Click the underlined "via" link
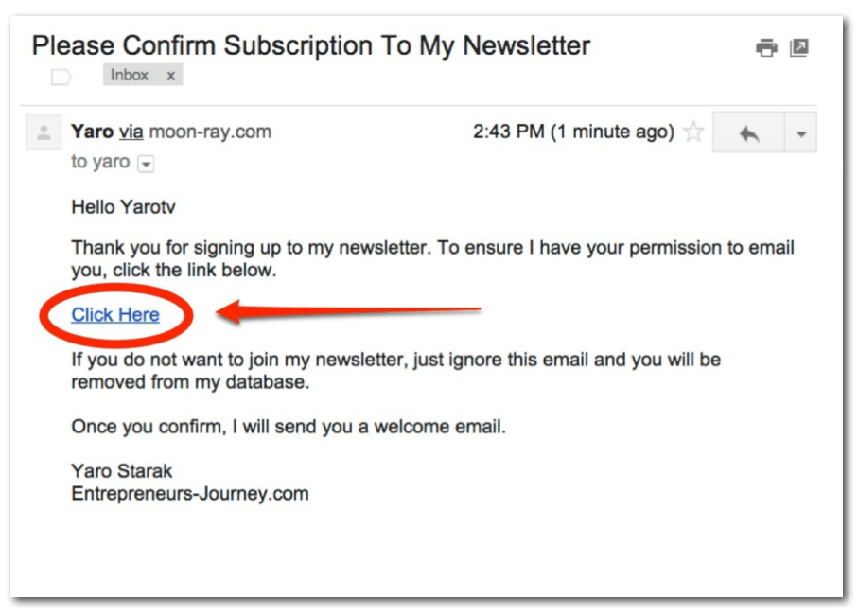858x616 pixels. pos(131,132)
